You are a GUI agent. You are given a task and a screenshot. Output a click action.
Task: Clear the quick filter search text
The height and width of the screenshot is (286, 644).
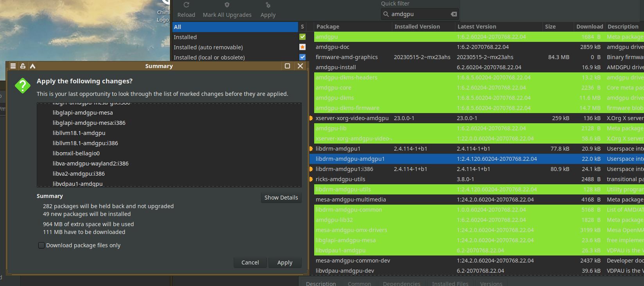pos(454,14)
